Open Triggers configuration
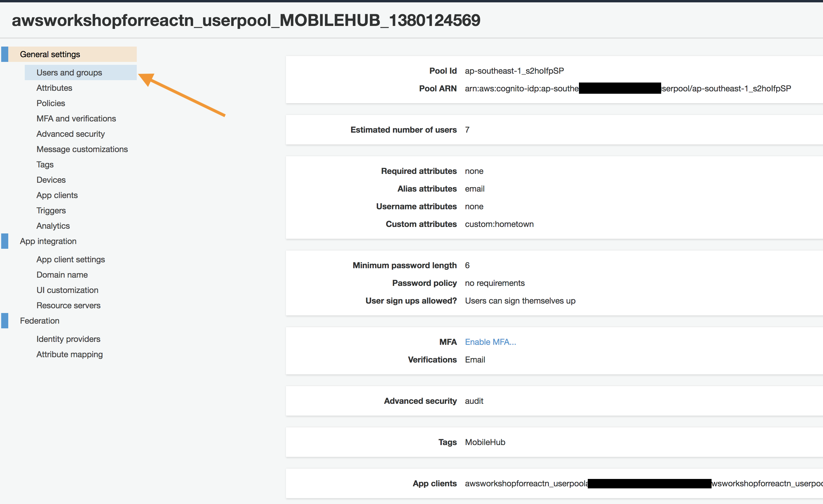823x504 pixels. click(x=51, y=210)
